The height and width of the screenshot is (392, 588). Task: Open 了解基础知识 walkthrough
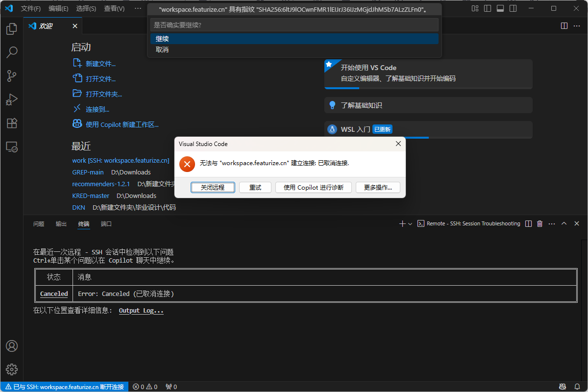[x=428, y=105]
